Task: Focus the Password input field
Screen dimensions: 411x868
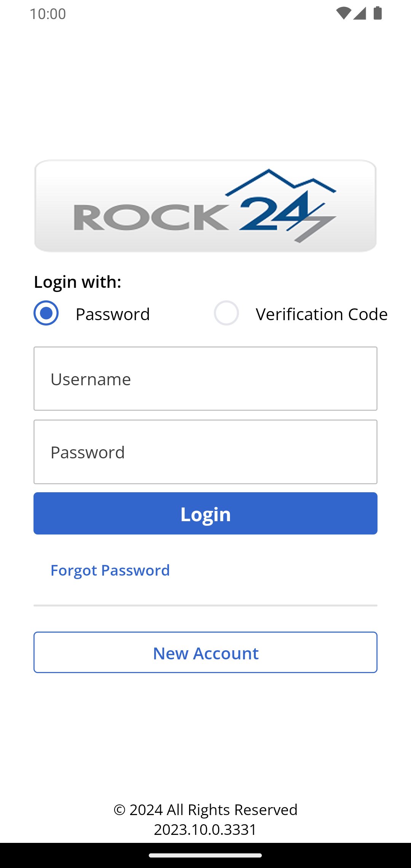Action: click(x=205, y=452)
